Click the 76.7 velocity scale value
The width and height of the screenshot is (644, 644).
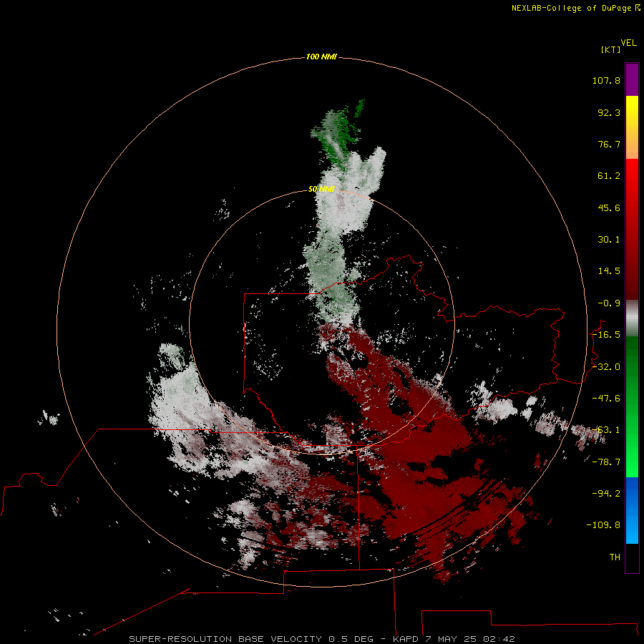pos(609,144)
